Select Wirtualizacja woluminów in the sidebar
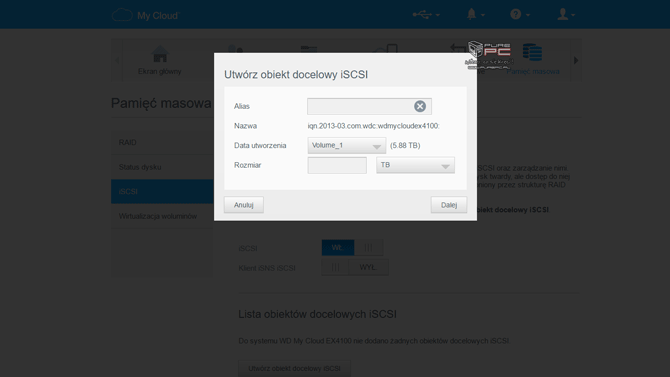This screenshot has height=377, width=670. click(162, 216)
